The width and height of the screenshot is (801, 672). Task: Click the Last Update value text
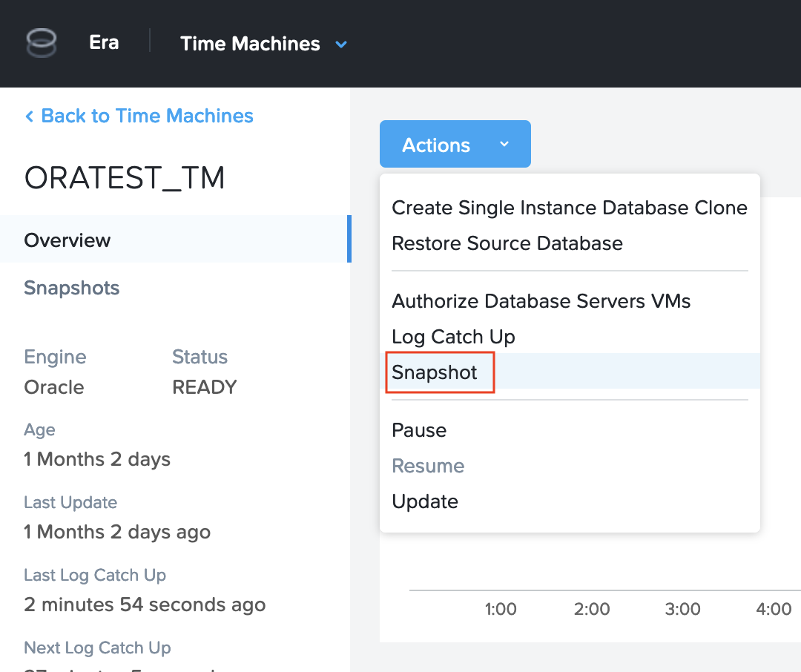click(x=117, y=532)
